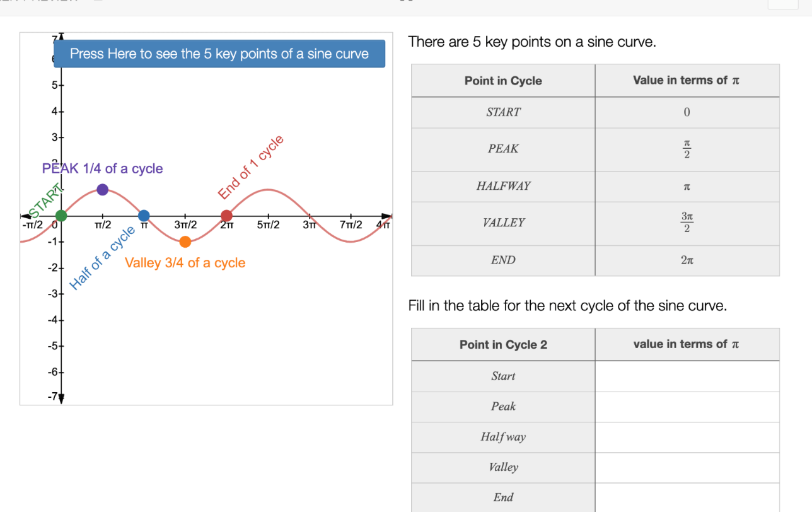Select the Start row value cell in Cycle 2
This screenshot has height=512, width=812.
pyautogui.click(x=687, y=376)
